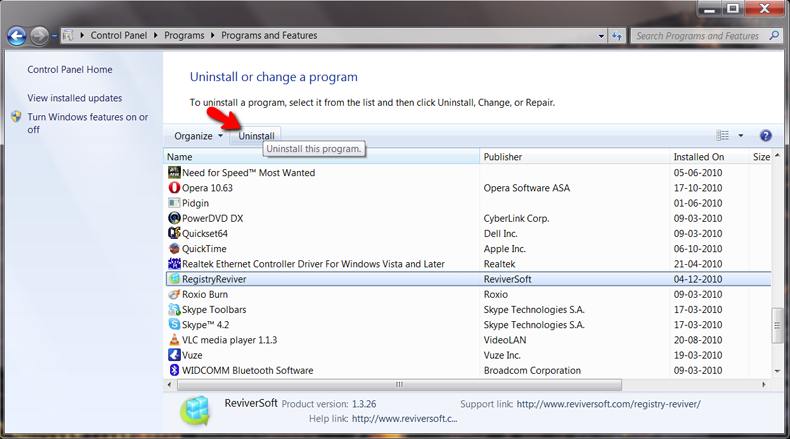This screenshot has height=439, width=790.
Task: Sort list by Publisher column header
Action: pos(503,157)
